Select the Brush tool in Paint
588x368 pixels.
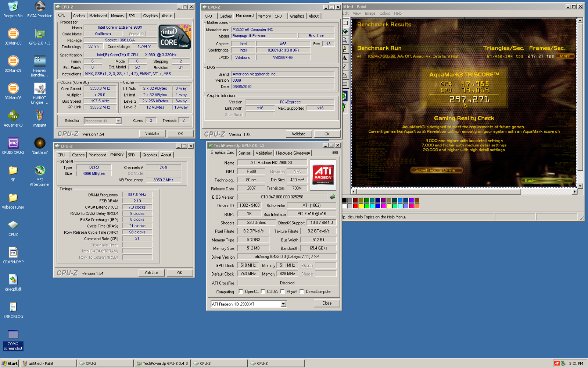point(345,49)
